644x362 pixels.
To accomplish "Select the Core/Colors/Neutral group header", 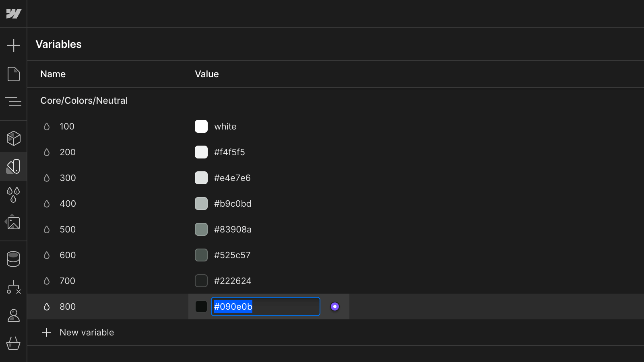I will (x=84, y=101).
